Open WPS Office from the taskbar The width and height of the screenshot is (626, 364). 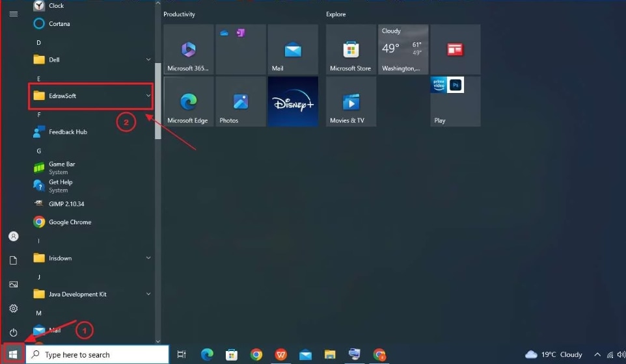pyautogui.click(x=281, y=354)
